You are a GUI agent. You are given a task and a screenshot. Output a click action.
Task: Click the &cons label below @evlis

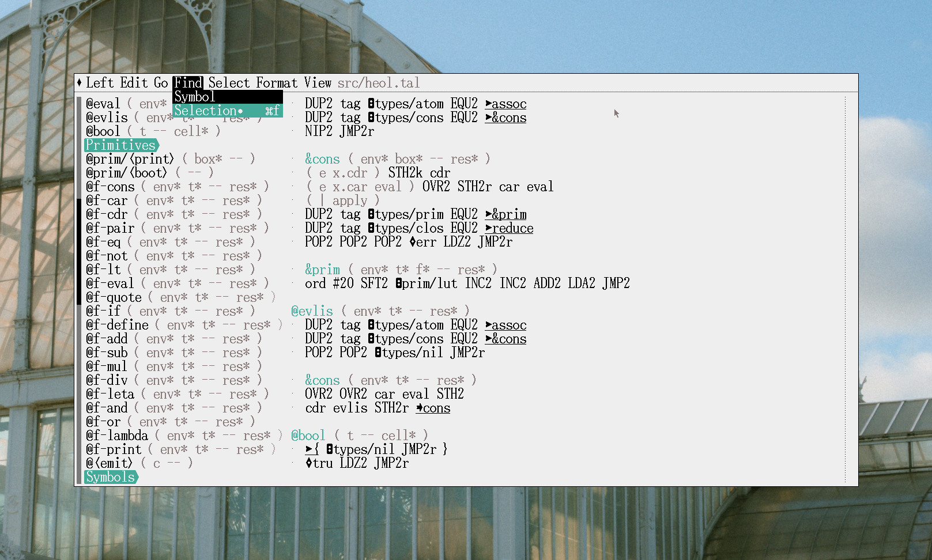322,380
